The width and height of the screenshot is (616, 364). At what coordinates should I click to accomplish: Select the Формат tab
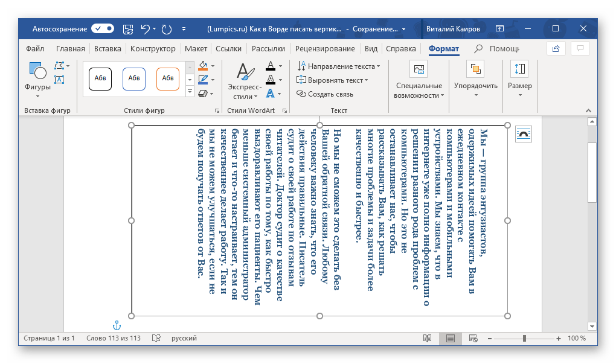pyautogui.click(x=443, y=49)
